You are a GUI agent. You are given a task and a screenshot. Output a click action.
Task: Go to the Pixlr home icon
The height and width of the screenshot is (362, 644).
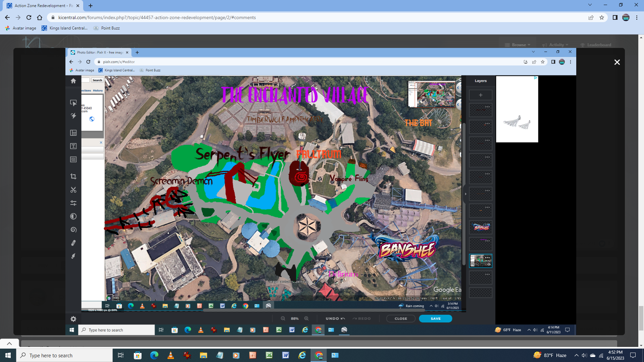pos(73,81)
